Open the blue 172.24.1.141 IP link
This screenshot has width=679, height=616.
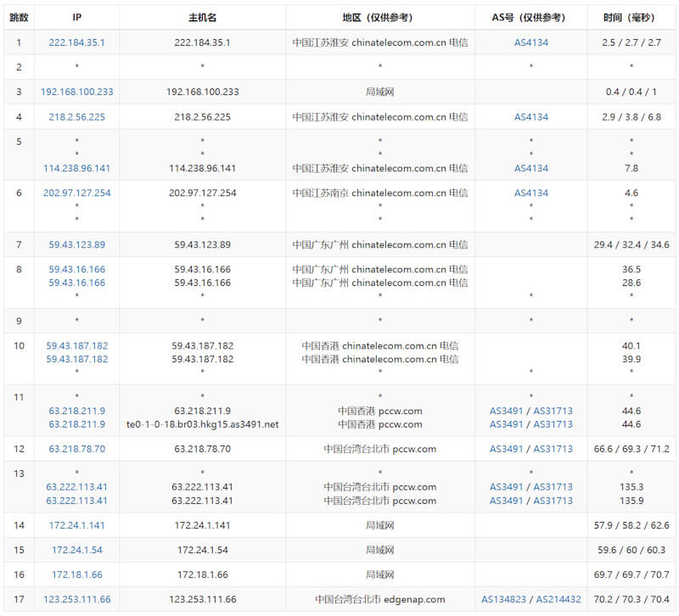click(76, 525)
